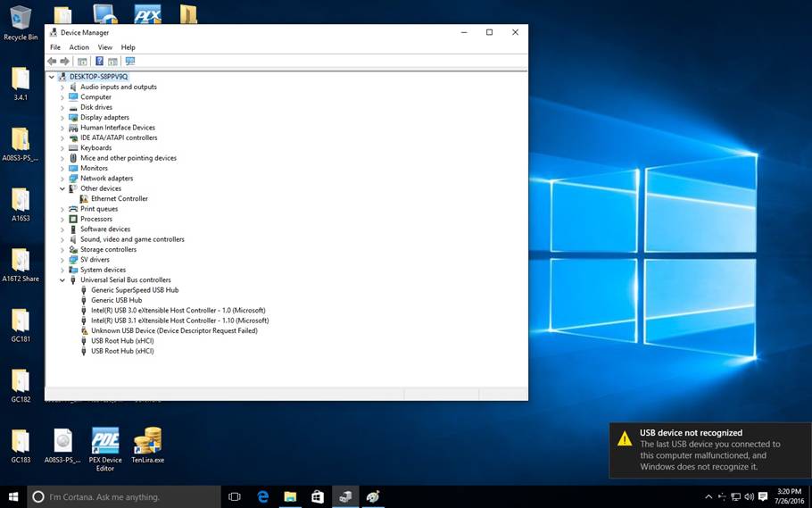812x508 pixels.
Task: Click the Back arrow in Device Manager toolbar
Action: pyautogui.click(x=52, y=62)
